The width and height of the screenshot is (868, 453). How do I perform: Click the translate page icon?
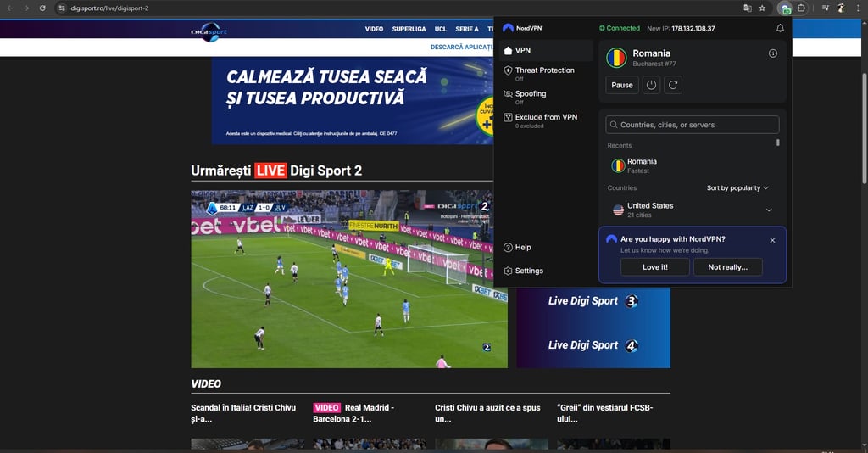coord(748,8)
